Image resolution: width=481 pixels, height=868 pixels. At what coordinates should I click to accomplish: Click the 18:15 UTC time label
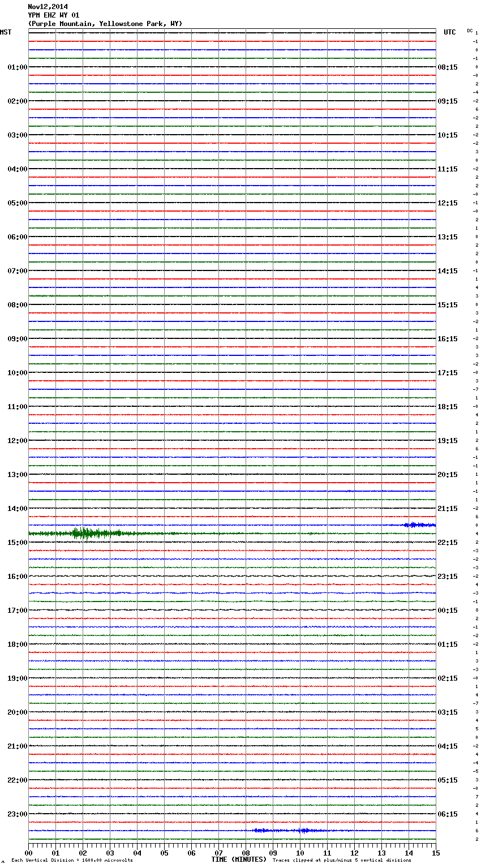(x=448, y=407)
